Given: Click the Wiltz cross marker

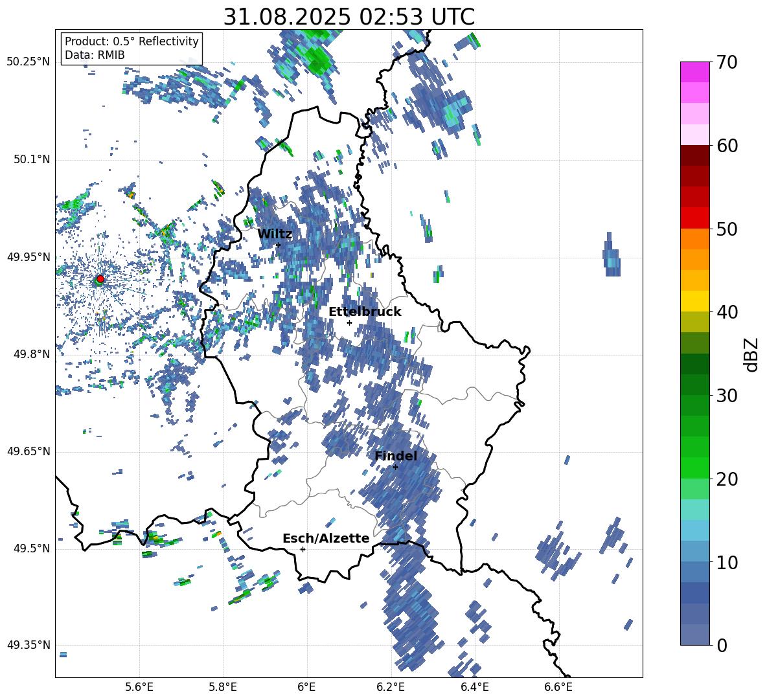Looking at the screenshot, I should [x=279, y=245].
